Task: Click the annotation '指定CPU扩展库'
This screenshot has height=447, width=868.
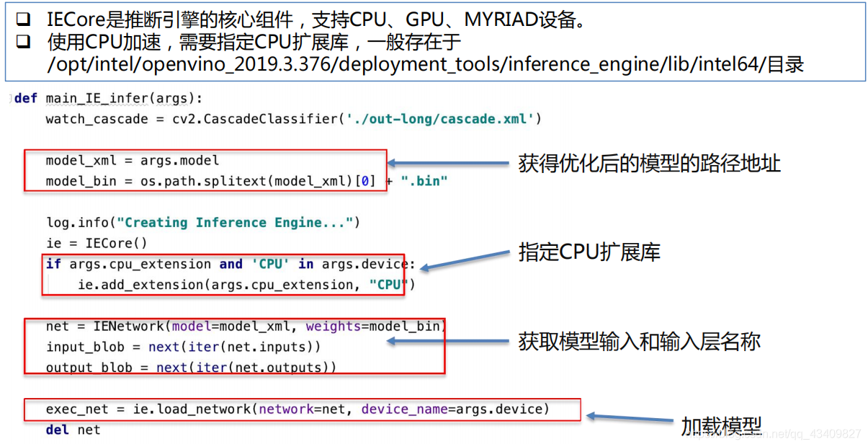Action: 589,252
